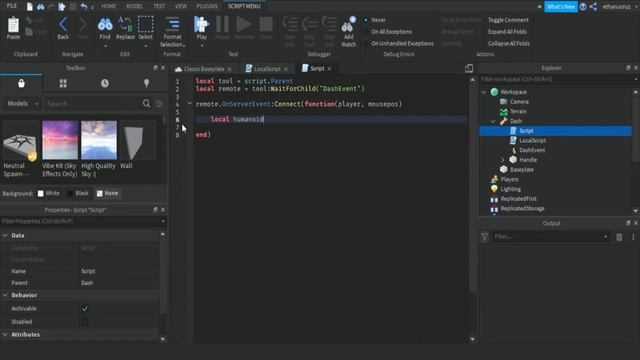Toggle the Archivable checkbox
This screenshot has width=640, height=360.
84,309
